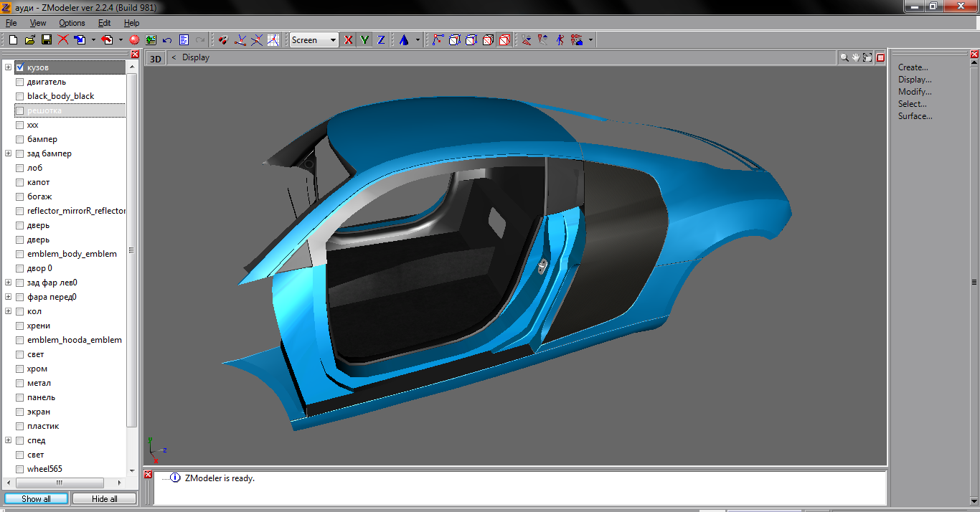
Task: Uncheck the кузов object checkbox
Action: [x=20, y=67]
